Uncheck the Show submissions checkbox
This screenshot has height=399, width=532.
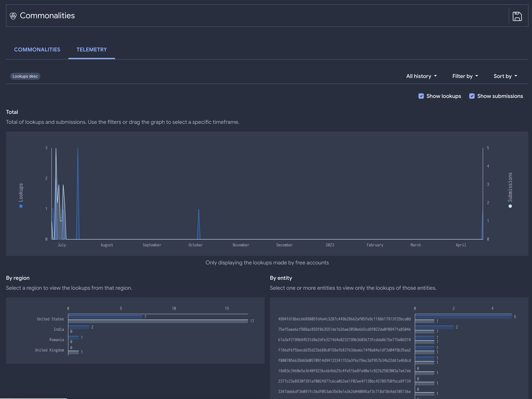tap(472, 96)
